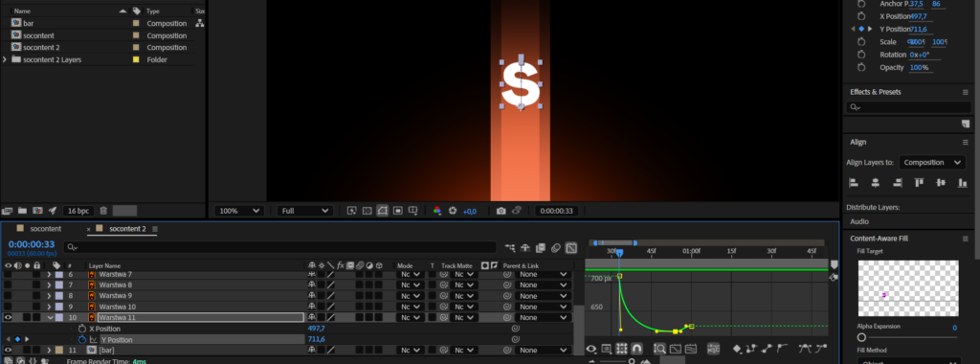
Task: Click the Effects & Presets search field
Action: coord(909,107)
